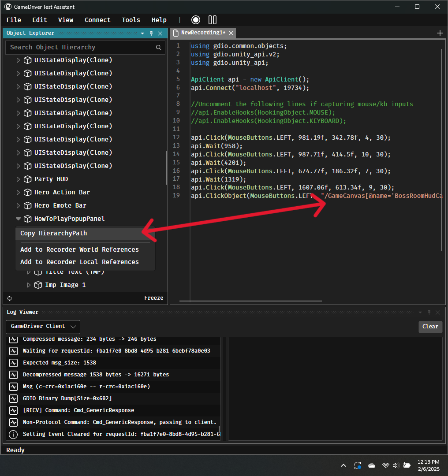This screenshot has height=476, width=448.
Task: Click the refresh icon below the object hierarchy
Action: [x=9, y=298]
